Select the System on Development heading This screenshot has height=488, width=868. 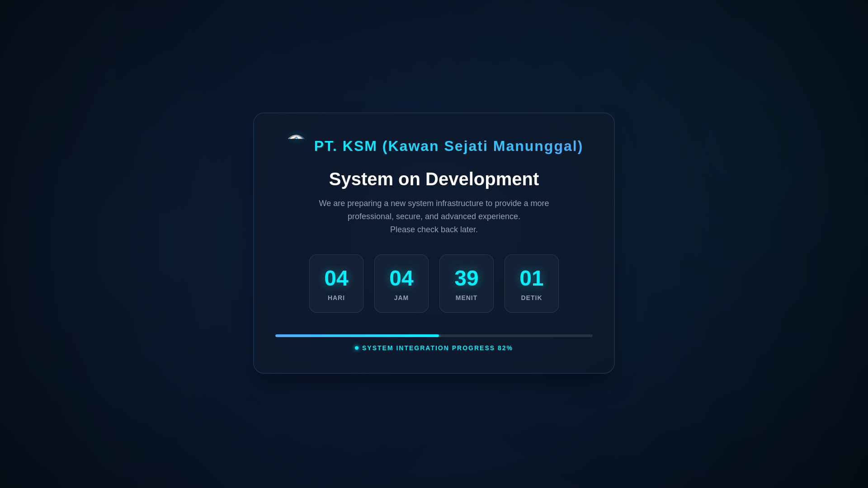434,179
